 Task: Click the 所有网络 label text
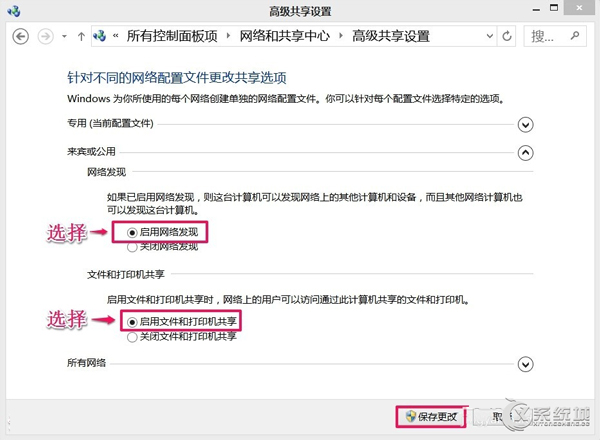point(86,363)
